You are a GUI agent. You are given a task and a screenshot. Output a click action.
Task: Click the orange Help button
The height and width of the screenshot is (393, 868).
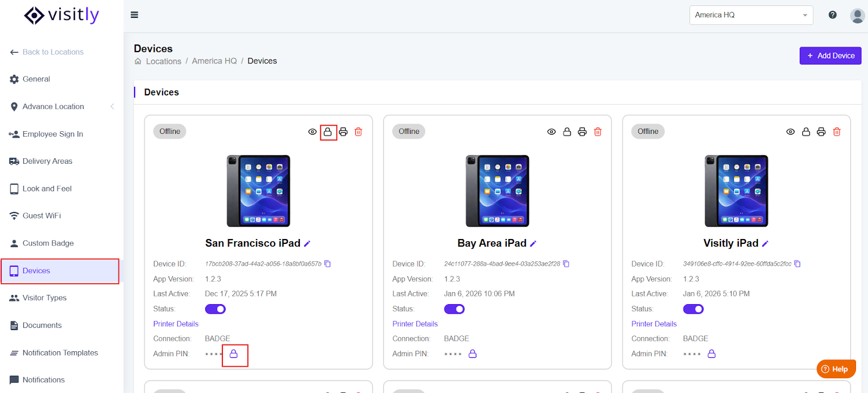pos(836,369)
